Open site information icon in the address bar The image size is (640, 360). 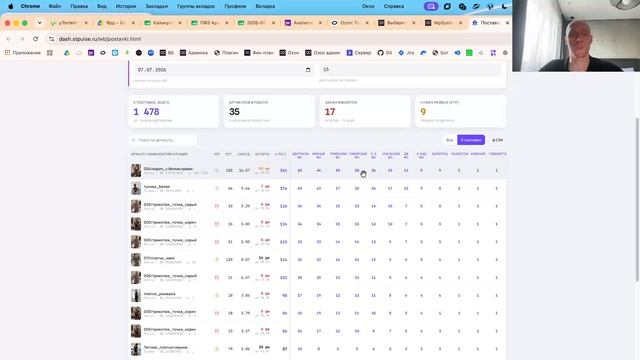(x=51, y=39)
